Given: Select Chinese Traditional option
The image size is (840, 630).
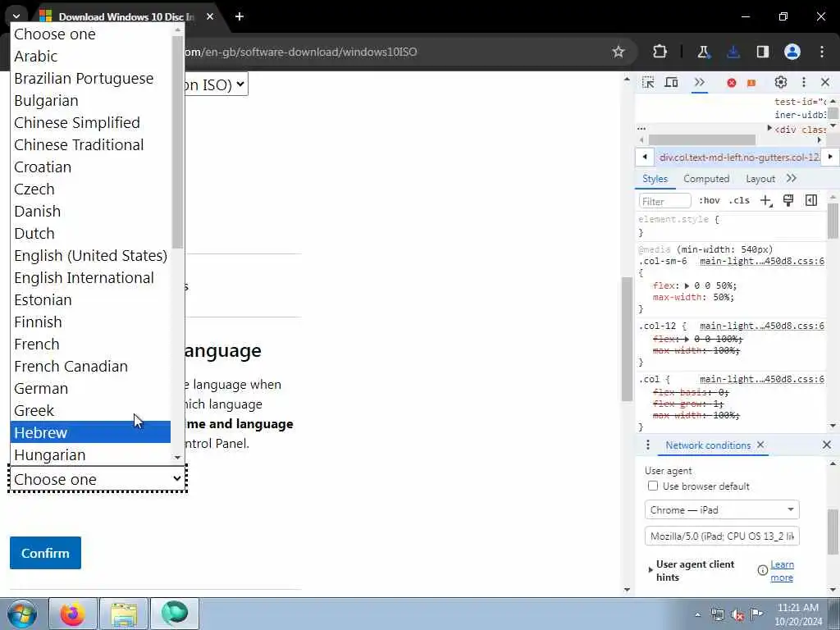Looking at the screenshot, I should pos(90,144).
